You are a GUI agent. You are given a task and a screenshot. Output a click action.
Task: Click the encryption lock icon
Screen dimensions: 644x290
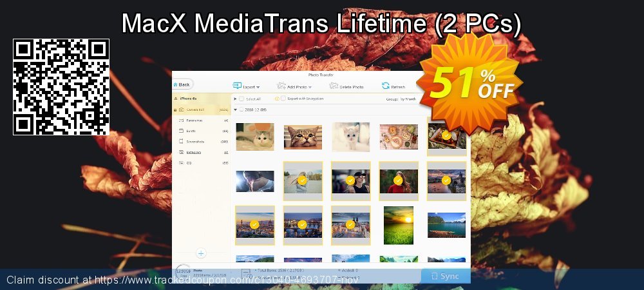[x=277, y=99]
